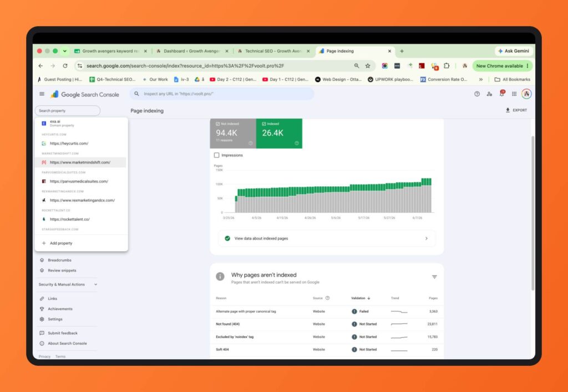
Task: Toggle the Indexed checkbox tile
Action: click(x=279, y=134)
